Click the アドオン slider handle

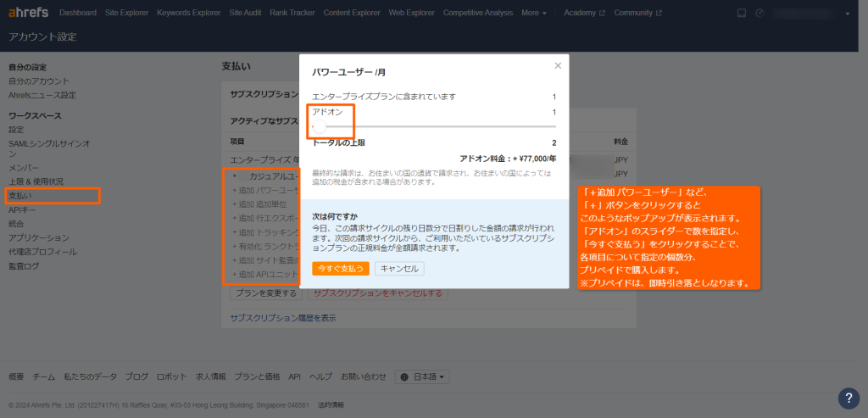click(x=320, y=127)
